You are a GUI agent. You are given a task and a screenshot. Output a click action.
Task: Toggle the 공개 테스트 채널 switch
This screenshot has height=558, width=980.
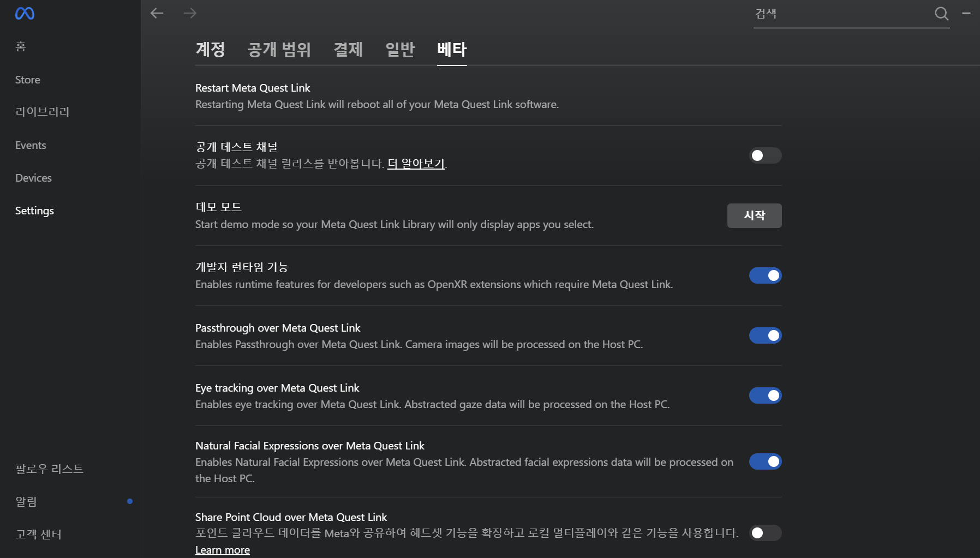coord(765,155)
